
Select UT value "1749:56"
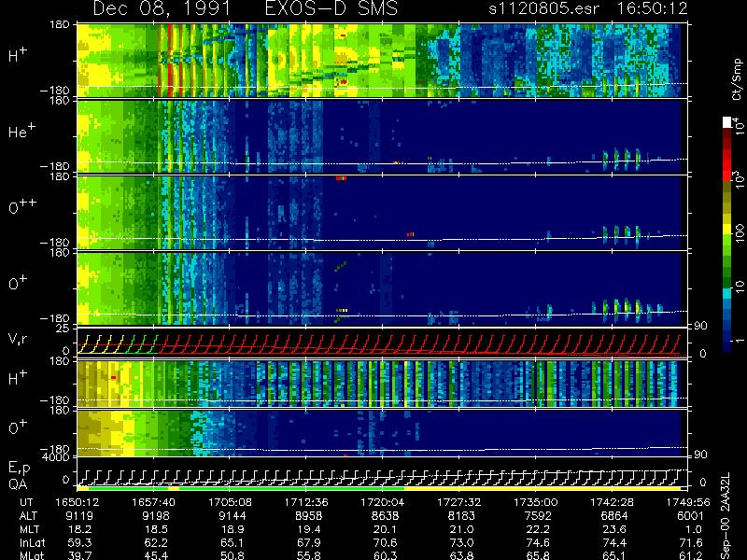point(688,502)
